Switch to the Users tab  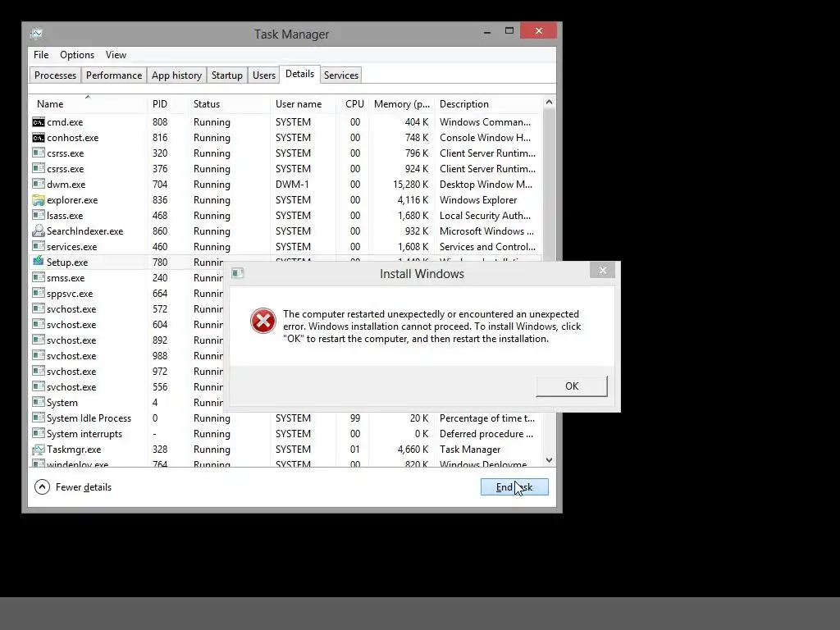click(264, 75)
